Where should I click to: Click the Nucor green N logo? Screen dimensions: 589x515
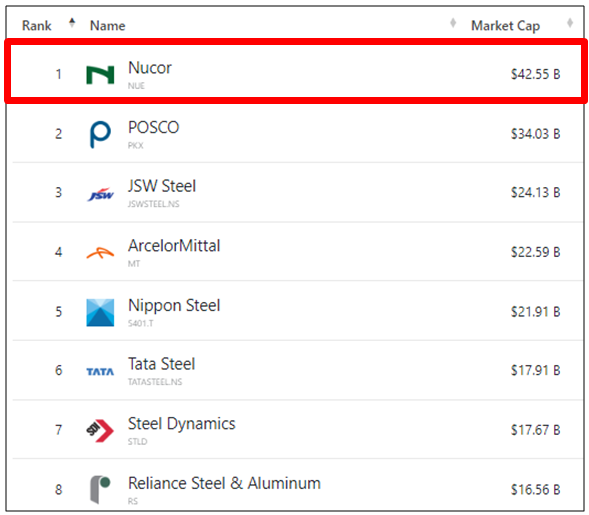(x=100, y=75)
